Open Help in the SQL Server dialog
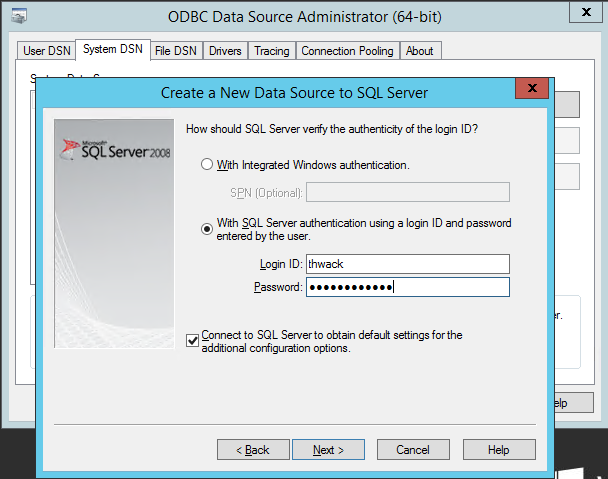 point(499,450)
